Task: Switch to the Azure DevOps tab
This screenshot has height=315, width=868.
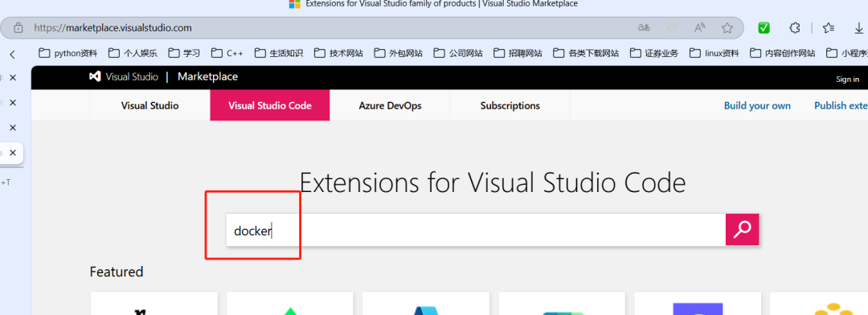Action: click(x=390, y=105)
